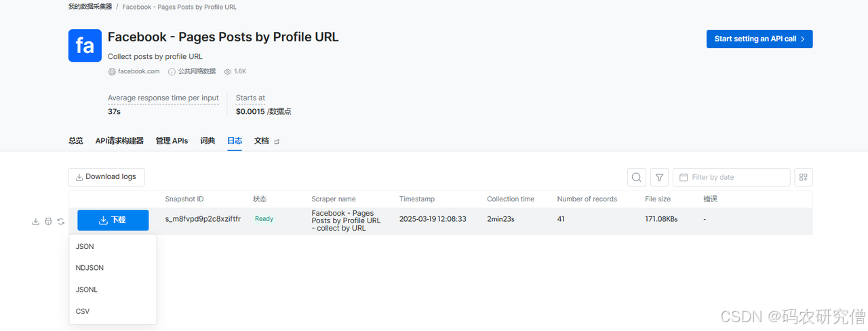Click the Average response time per input label
This screenshot has height=331, width=868.
(163, 98)
